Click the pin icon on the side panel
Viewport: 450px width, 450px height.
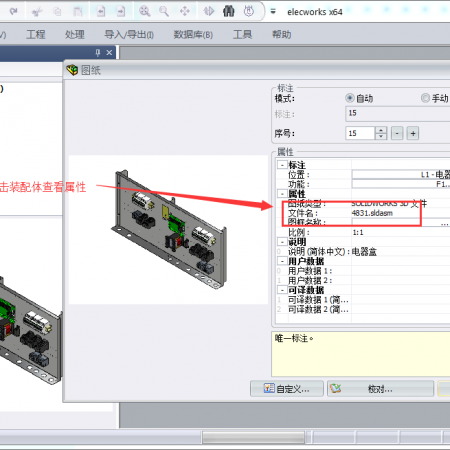point(98,52)
